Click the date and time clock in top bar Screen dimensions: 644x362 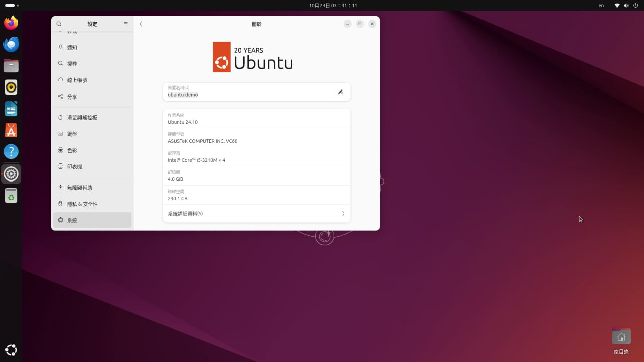[x=333, y=5]
